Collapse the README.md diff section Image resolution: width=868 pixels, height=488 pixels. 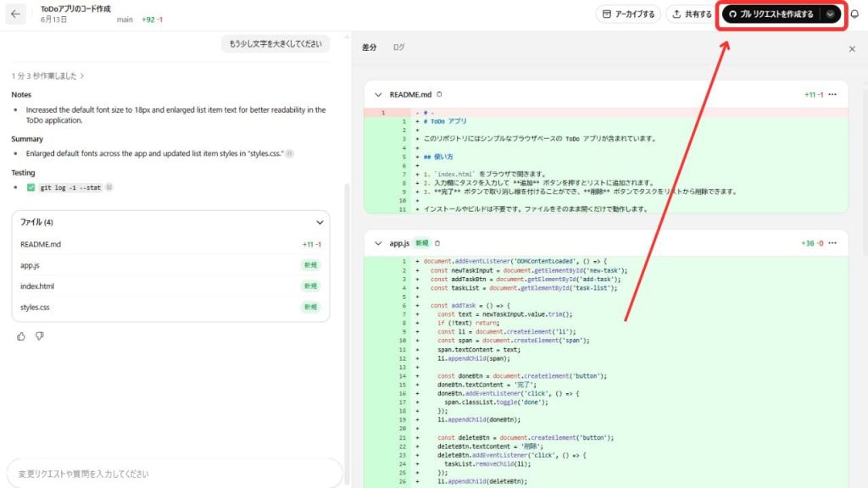click(378, 95)
